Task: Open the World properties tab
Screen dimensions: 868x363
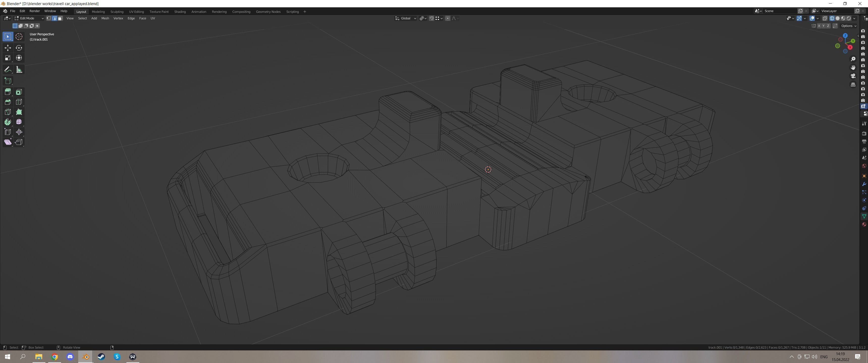Action: tap(864, 166)
